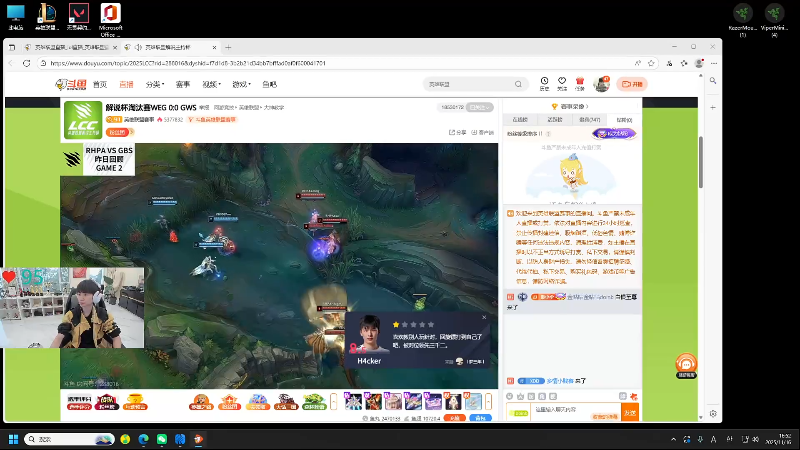Close the H4cker player rating popup
Screen dimensions: 800x450
point(484,317)
